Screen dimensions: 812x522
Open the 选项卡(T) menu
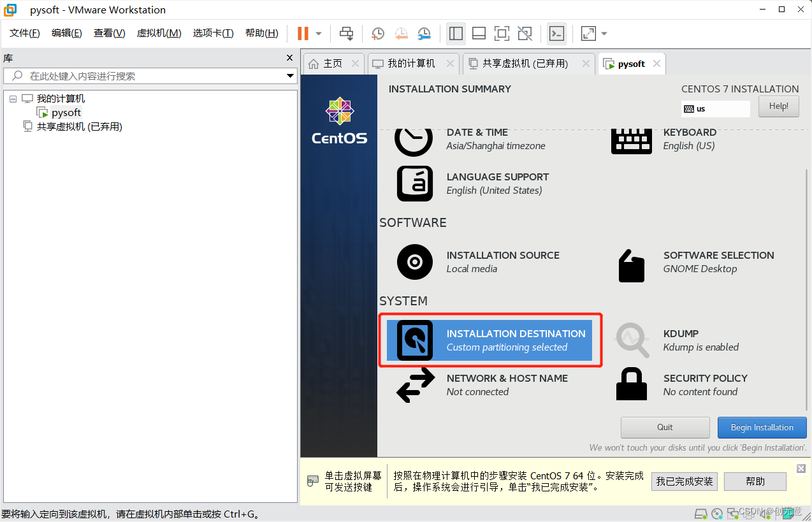(x=214, y=33)
